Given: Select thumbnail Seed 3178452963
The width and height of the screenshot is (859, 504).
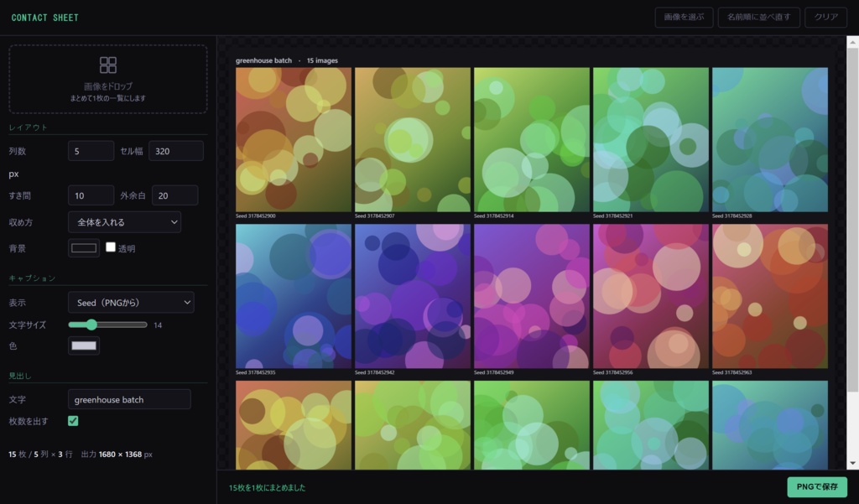Looking at the screenshot, I should [770, 296].
